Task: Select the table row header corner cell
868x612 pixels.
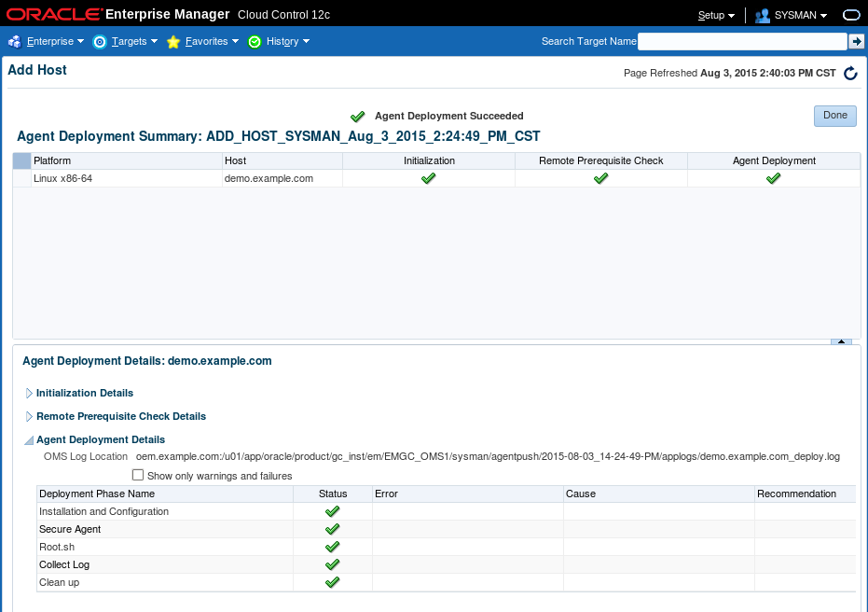Action: click(21, 161)
